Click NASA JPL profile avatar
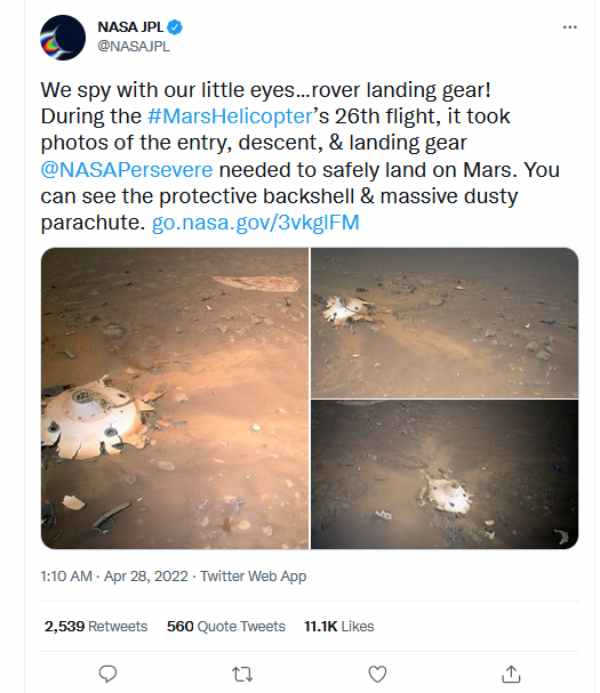Viewport: 600px width, 693px height. point(62,37)
